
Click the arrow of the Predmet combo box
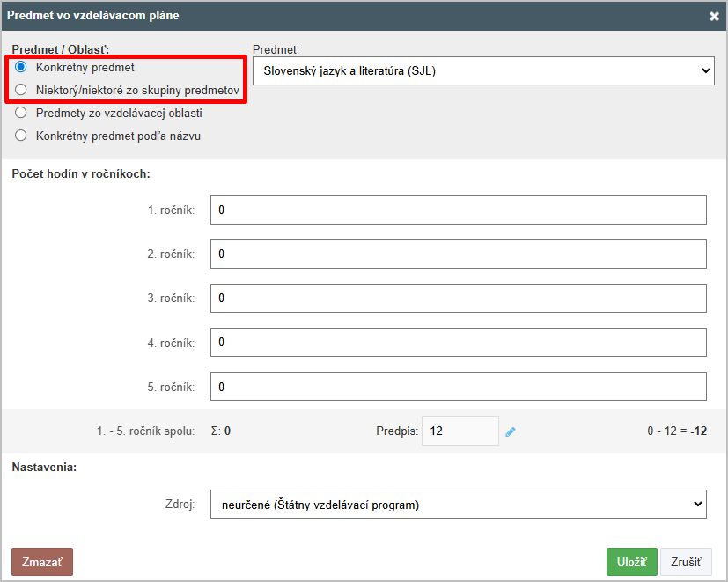coord(705,71)
